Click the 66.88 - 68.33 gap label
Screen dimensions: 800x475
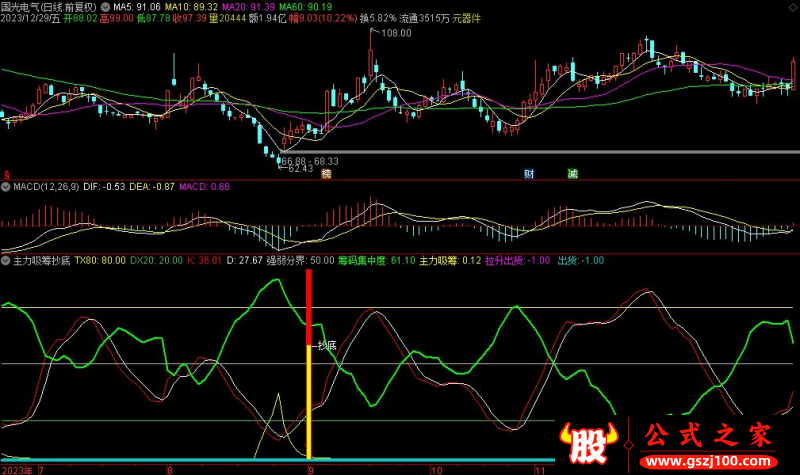coord(310,161)
